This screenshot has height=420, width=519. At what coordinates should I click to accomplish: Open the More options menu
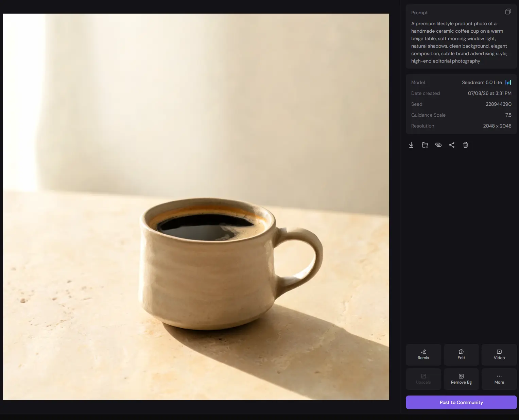tap(499, 379)
